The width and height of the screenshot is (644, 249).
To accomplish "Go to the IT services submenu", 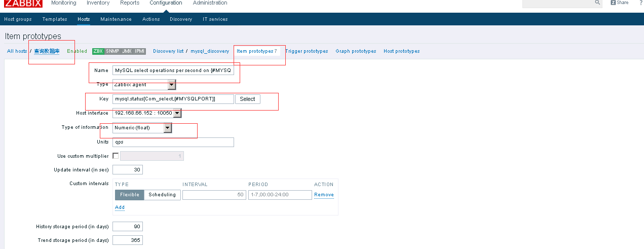I will (215, 19).
